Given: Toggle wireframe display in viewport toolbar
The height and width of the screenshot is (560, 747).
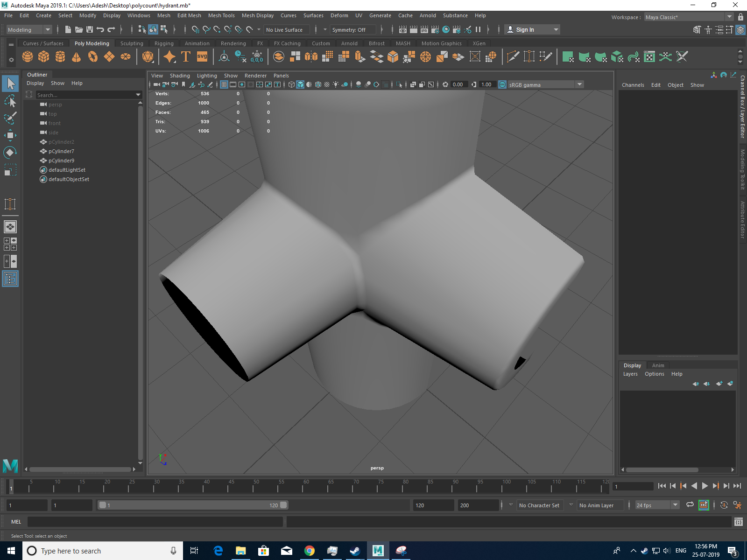Looking at the screenshot, I should click(x=291, y=84).
